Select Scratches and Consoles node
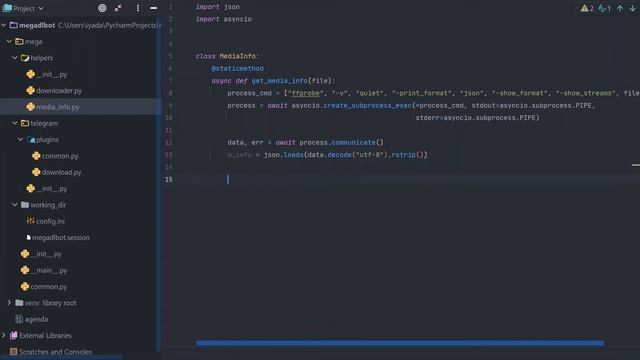The width and height of the screenshot is (640, 360). pos(51,352)
